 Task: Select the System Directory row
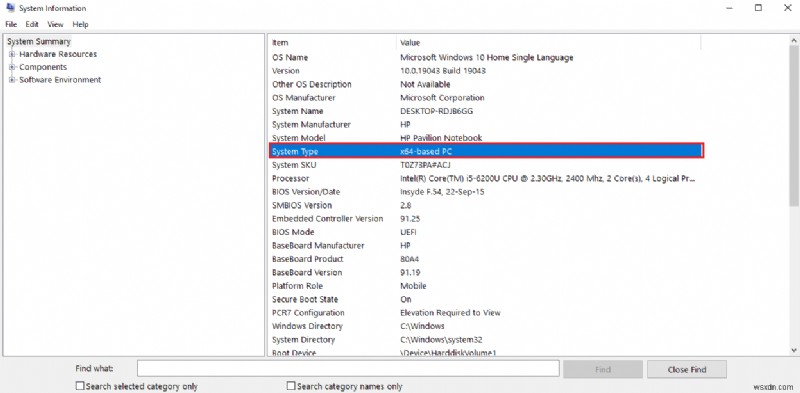(x=485, y=339)
